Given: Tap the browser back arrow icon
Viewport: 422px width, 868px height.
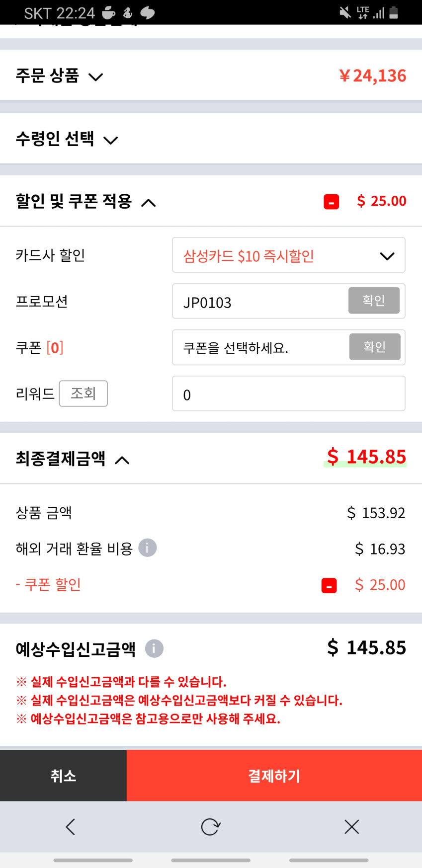Looking at the screenshot, I should [x=71, y=827].
